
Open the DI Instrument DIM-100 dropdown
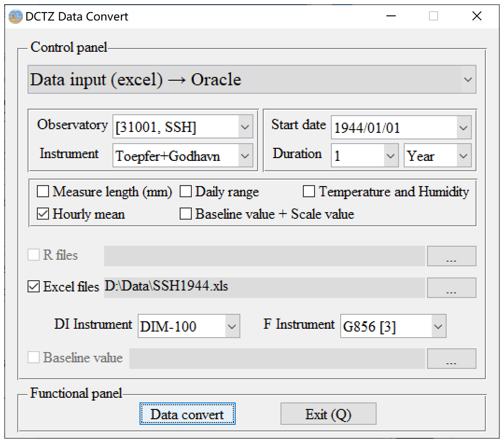(x=231, y=326)
